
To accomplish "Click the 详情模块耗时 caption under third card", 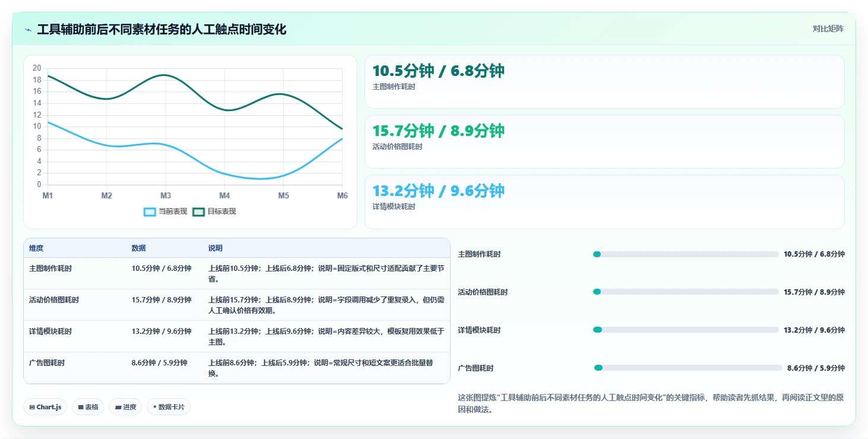I will click(394, 207).
